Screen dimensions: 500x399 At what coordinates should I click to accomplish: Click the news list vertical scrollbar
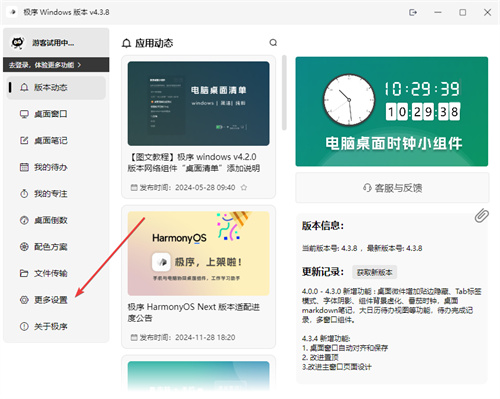(284, 93)
